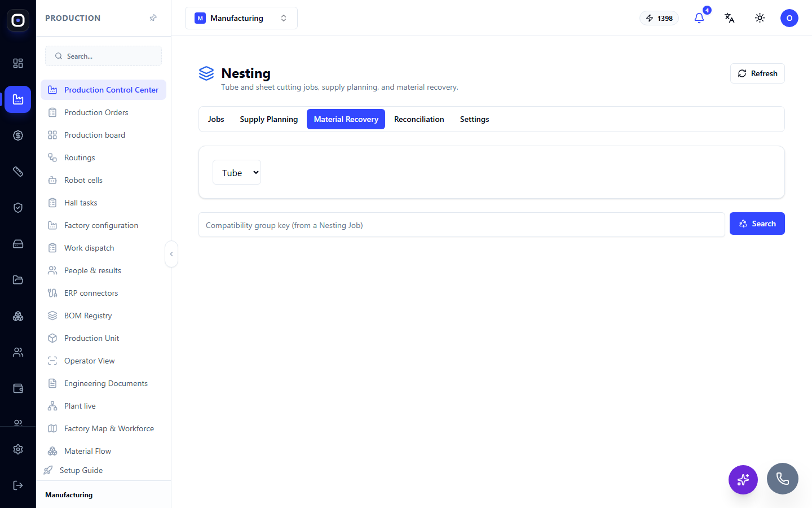The image size is (812, 508).
Task: Open the dashboard grid icon in left rail
Action: pos(18,63)
